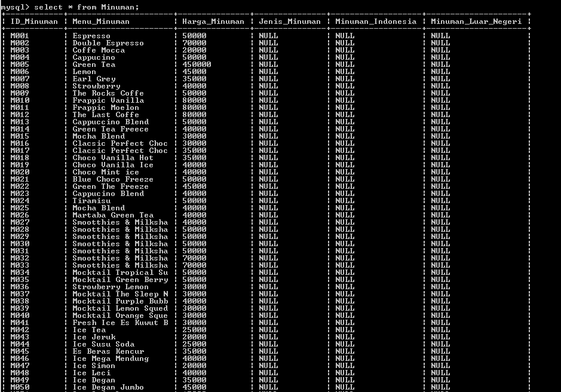Select The Last Coffe entry
The width and height of the screenshot is (561, 392).
click(106, 115)
